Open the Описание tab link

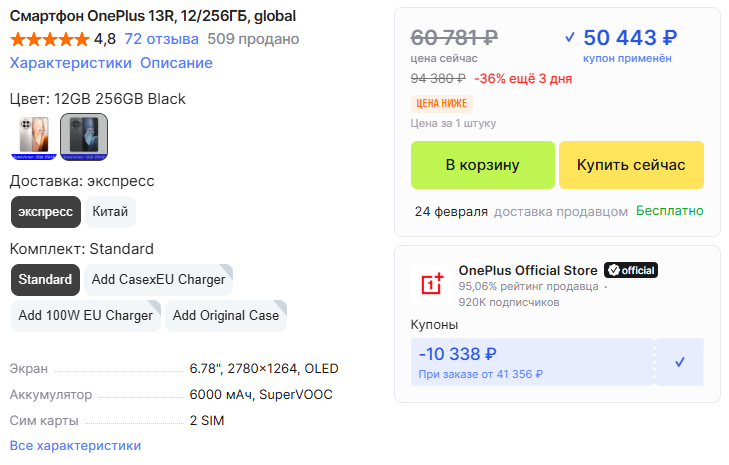(x=176, y=63)
